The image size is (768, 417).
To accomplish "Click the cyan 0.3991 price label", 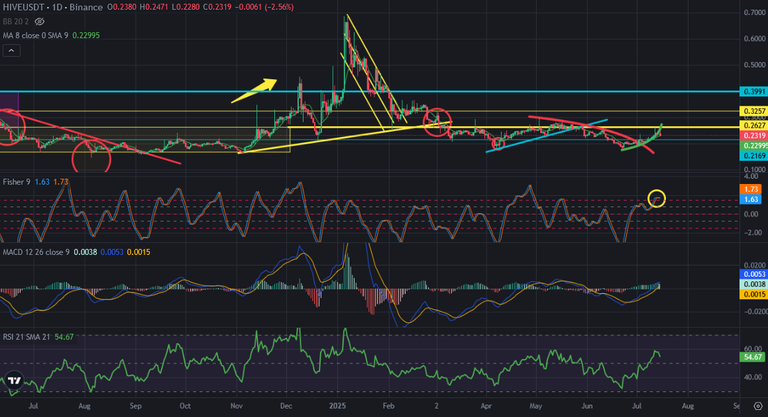I will tap(754, 92).
